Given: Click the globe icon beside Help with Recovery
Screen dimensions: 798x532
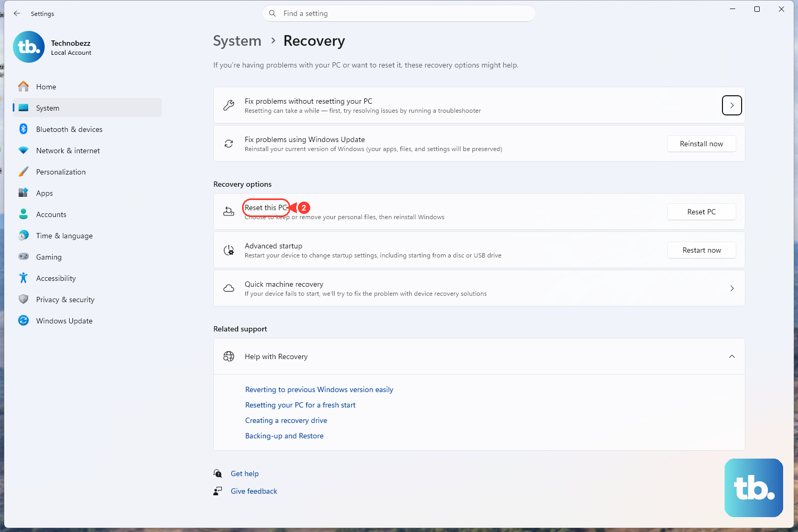Looking at the screenshot, I should 229,356.
